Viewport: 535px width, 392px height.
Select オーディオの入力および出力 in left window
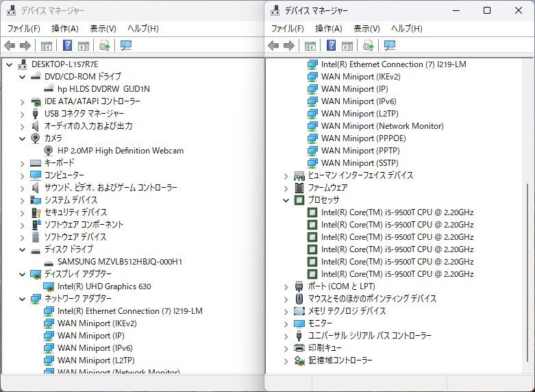(88, 125)
